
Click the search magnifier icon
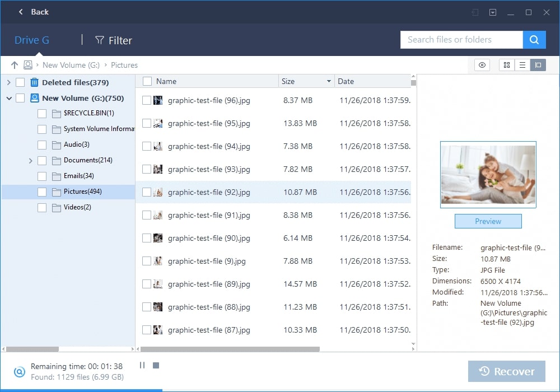(534, 40)
